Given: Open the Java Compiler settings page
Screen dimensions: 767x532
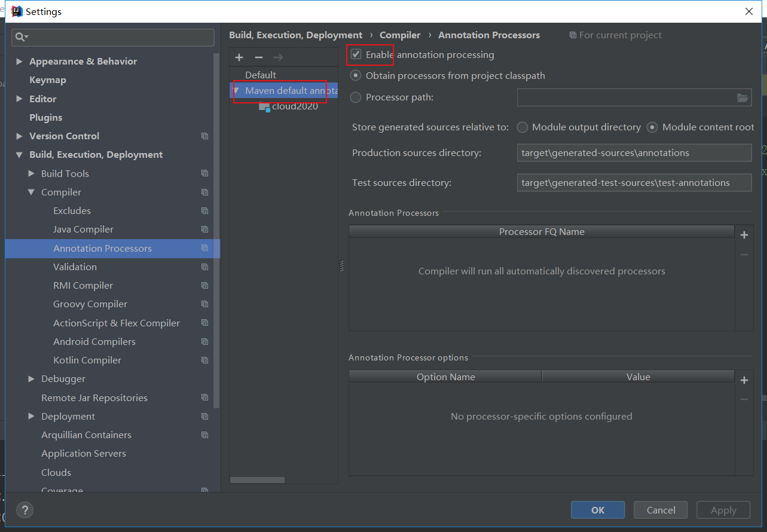Looking at the screenshot, I should pyautogui.click(x=83, y=230).
